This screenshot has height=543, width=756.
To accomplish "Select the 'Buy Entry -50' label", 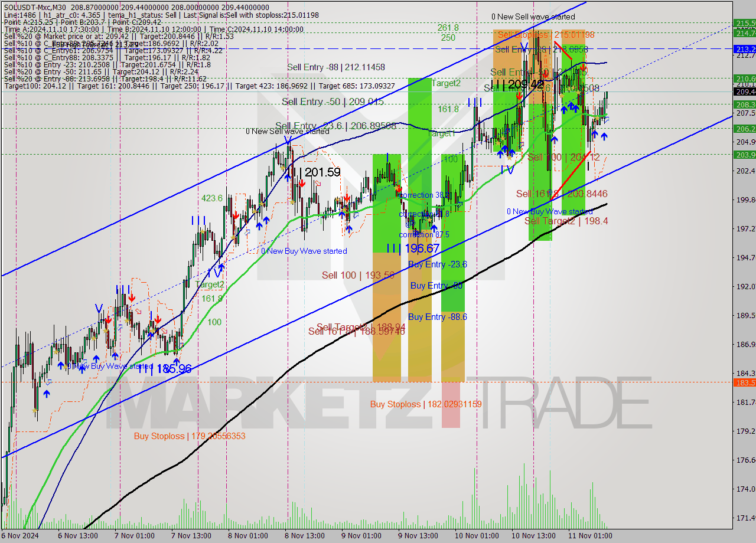I will [436, 286].
